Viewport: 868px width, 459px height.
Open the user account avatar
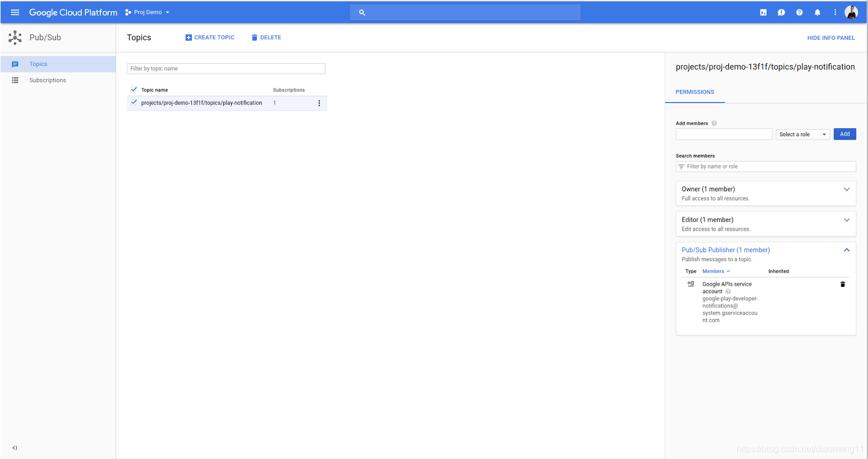[x=851, y=12]
